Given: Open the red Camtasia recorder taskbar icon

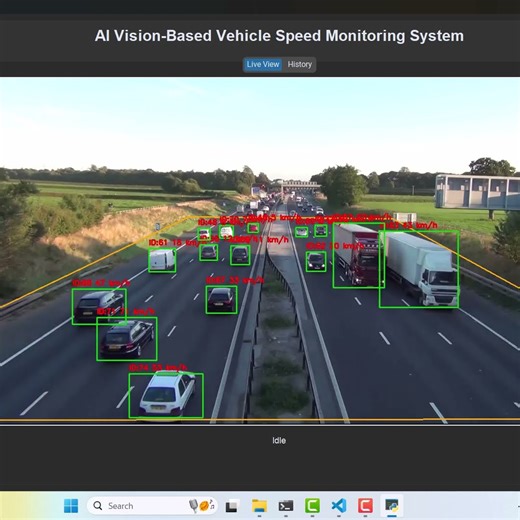Looking at the screenshot, I should pos(365,506).
